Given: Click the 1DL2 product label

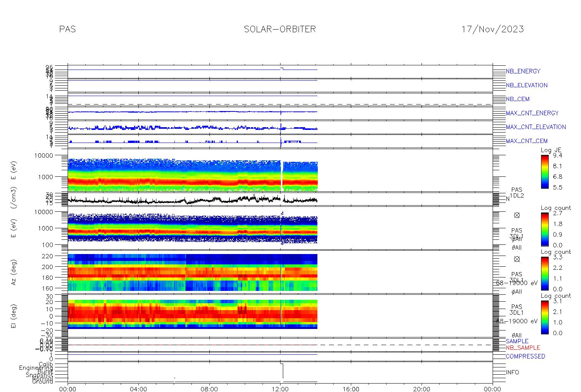Looking at the screenshot, I should tap(517, 196).
